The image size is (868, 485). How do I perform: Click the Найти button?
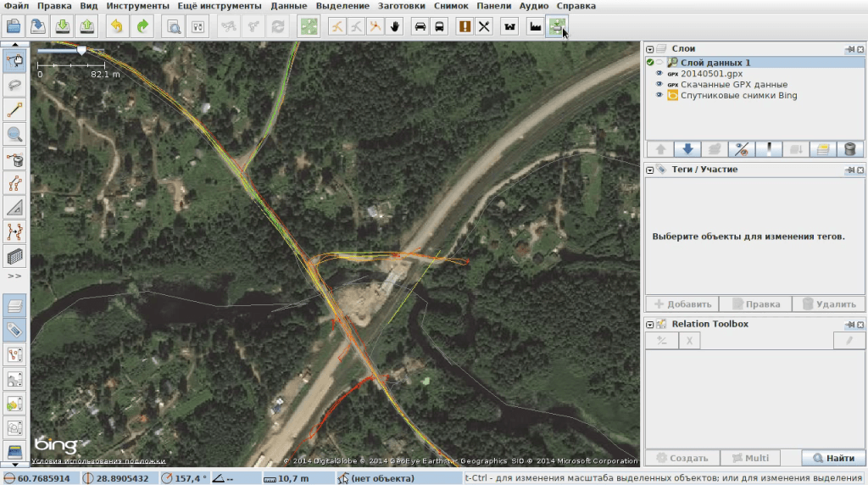[x=833, y=459]
